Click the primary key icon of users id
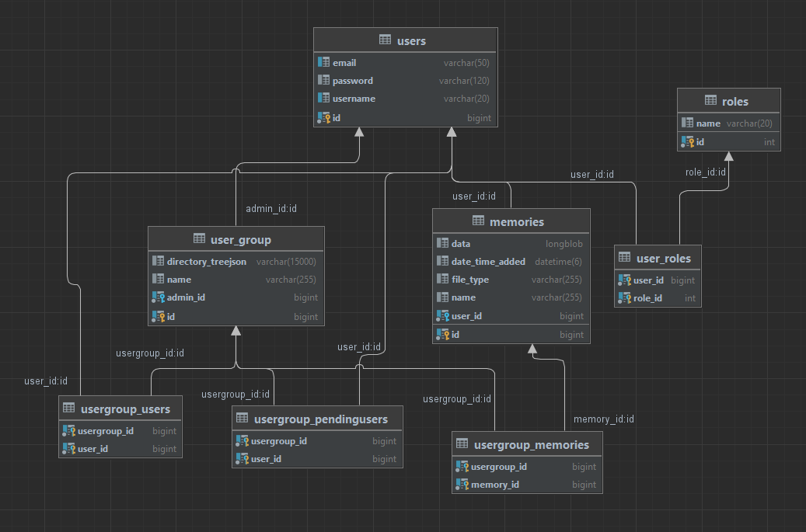806x532 pixels. 324,117
